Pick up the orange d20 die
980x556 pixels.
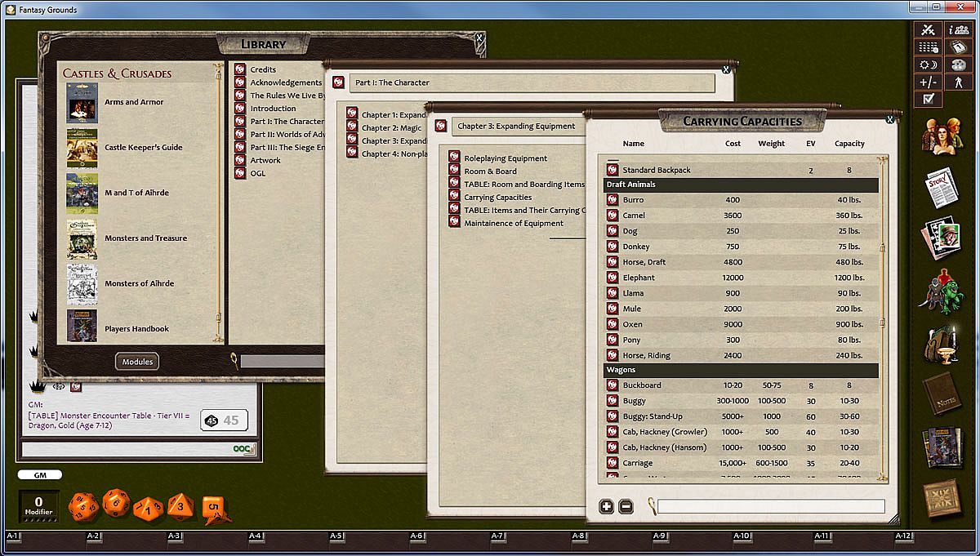[82, 505]
